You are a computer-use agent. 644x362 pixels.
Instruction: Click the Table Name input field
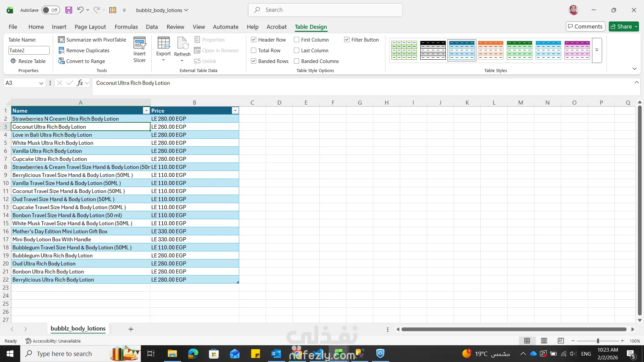click(29, 51)
